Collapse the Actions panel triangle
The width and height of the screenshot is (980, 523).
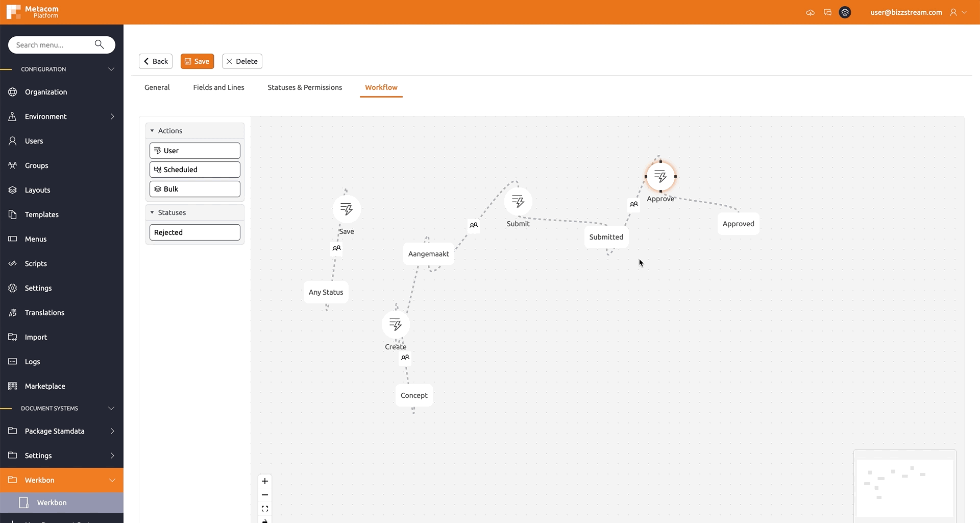point(152,131)
